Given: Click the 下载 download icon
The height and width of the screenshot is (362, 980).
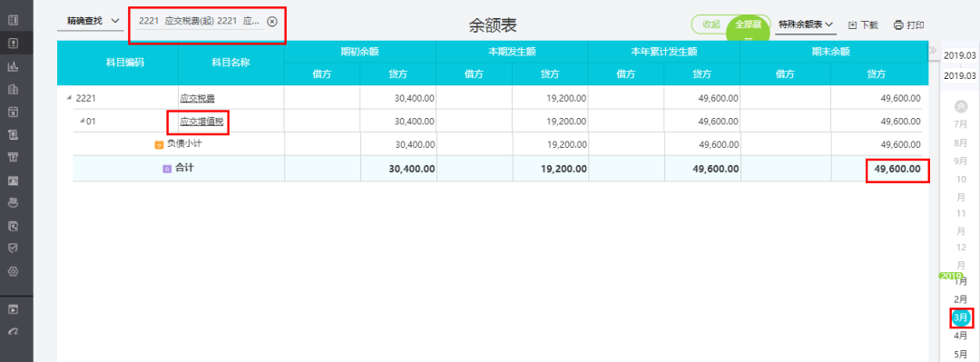Looking at the screenshot, I should point(852,25).
